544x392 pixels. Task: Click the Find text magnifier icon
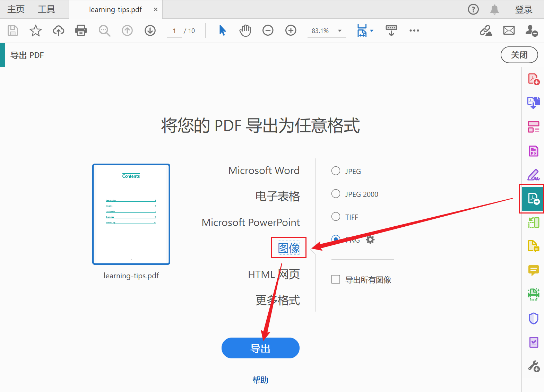[x=104, y=31]
